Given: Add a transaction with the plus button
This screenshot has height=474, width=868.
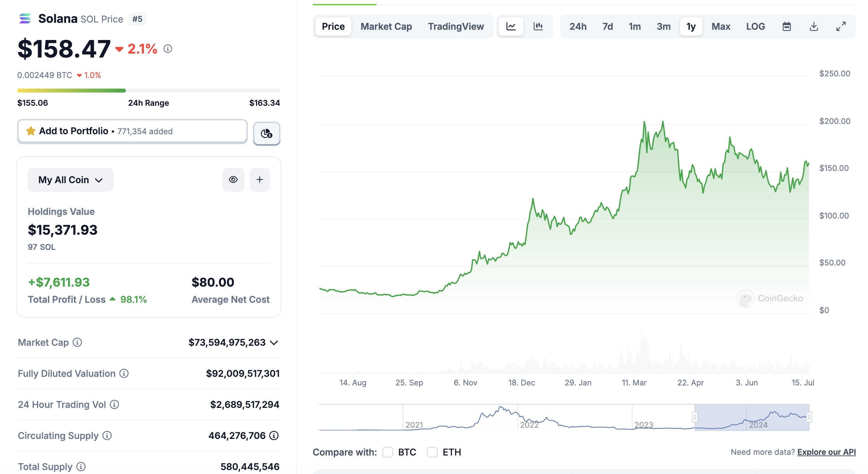Looking at the screenshot, I should (x=260, y=180).
